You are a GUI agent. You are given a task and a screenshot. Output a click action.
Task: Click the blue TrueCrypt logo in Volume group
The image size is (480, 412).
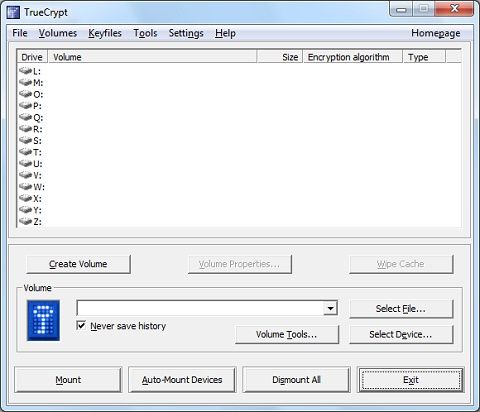43,320
